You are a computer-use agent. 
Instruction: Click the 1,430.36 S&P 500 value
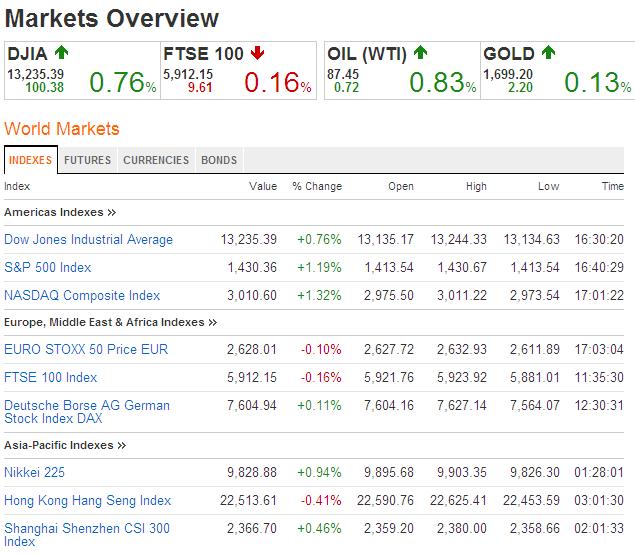pyautogui.click(x=252, y=267)
